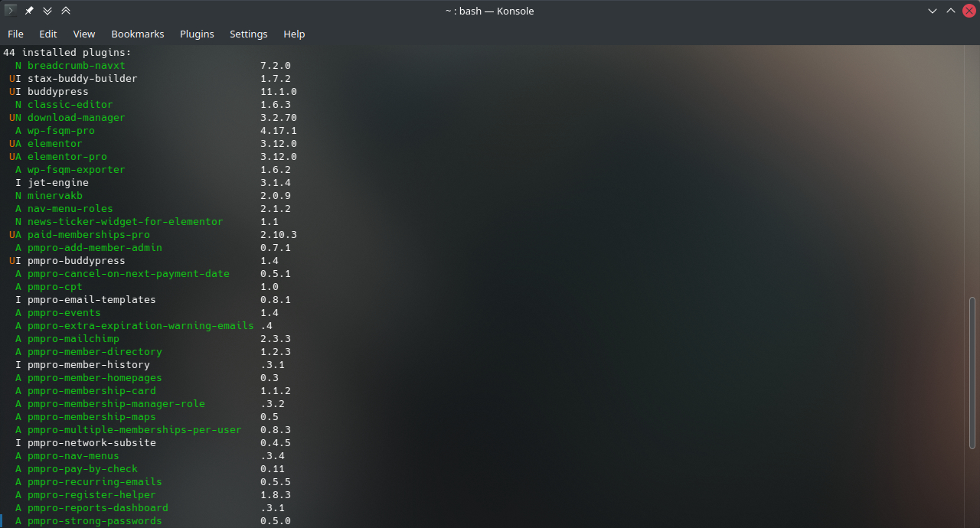The width and height of the screenshot is (980, 528).
Task: Click 'pmpro-cancel-on-next-payment-date' entry
Action: click(129, 274)
